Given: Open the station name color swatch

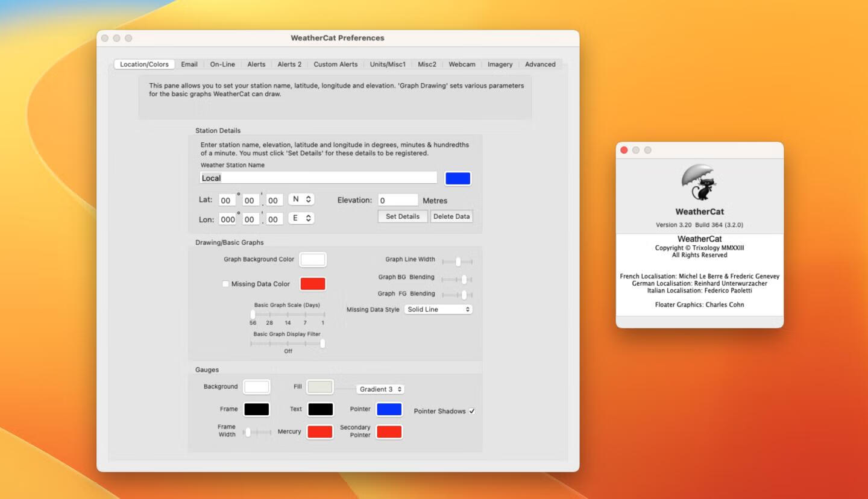Looking at the screenshot, I should tap(458, 178).
